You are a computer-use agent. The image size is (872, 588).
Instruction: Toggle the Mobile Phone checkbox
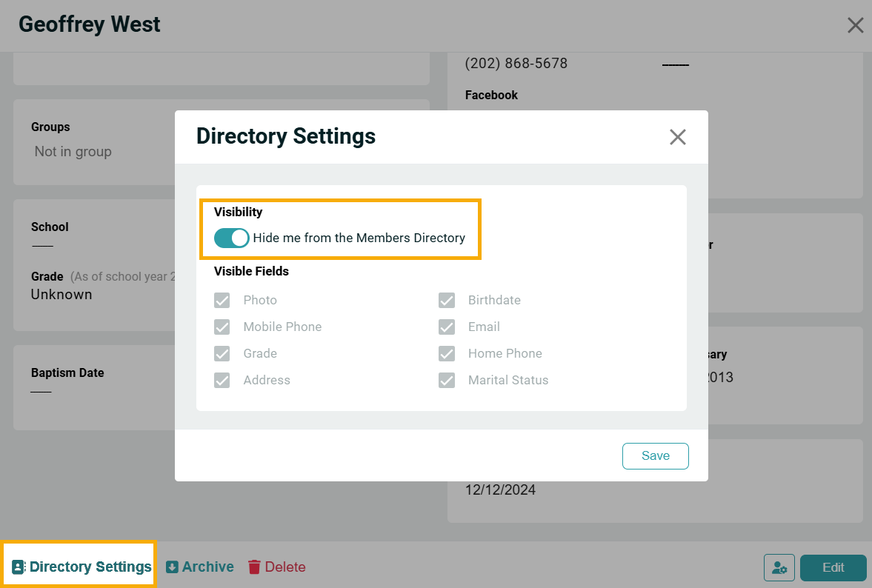click(x=222, y=327)
